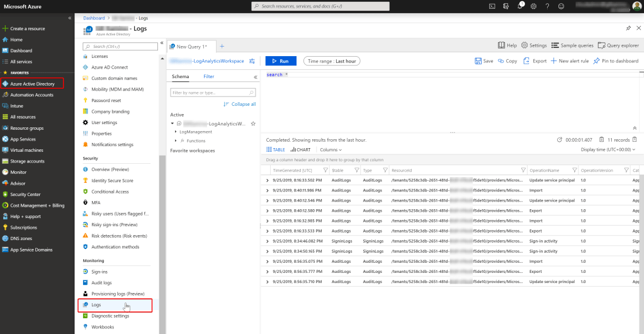
Task: Pin query to dashboard
Action: (x=616, y=61)
